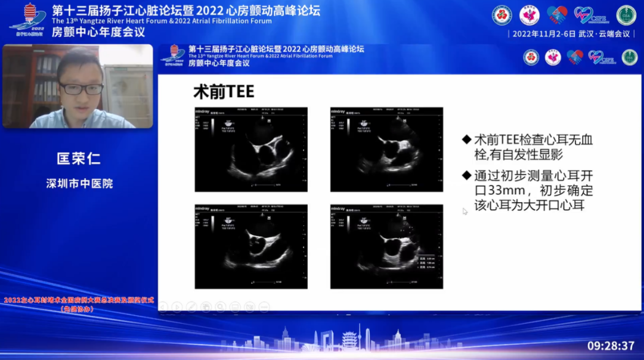The image size is (644, 360).
Task: Click the magnifier zoom icon on slide
Action: pos(221,307)
